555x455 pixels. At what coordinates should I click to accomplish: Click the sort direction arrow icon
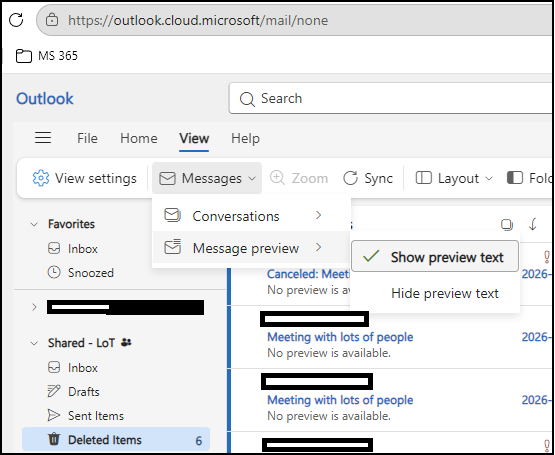[x=533, y=224]
